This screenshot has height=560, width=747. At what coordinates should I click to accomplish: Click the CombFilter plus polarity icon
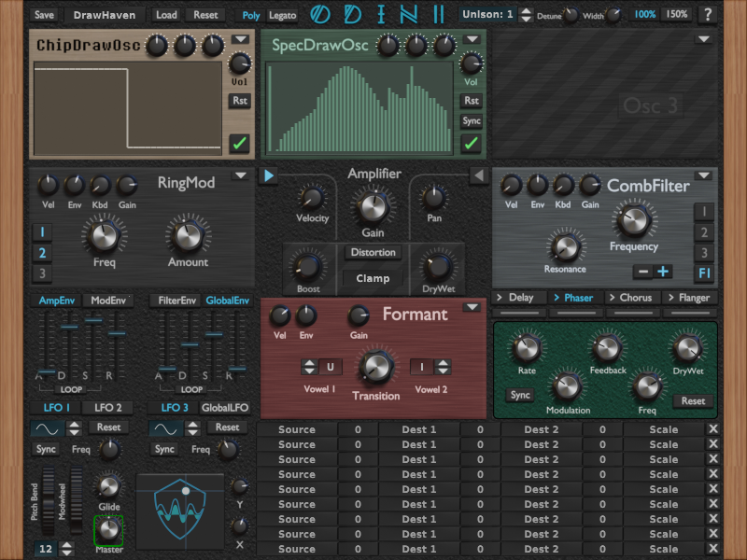663,272
